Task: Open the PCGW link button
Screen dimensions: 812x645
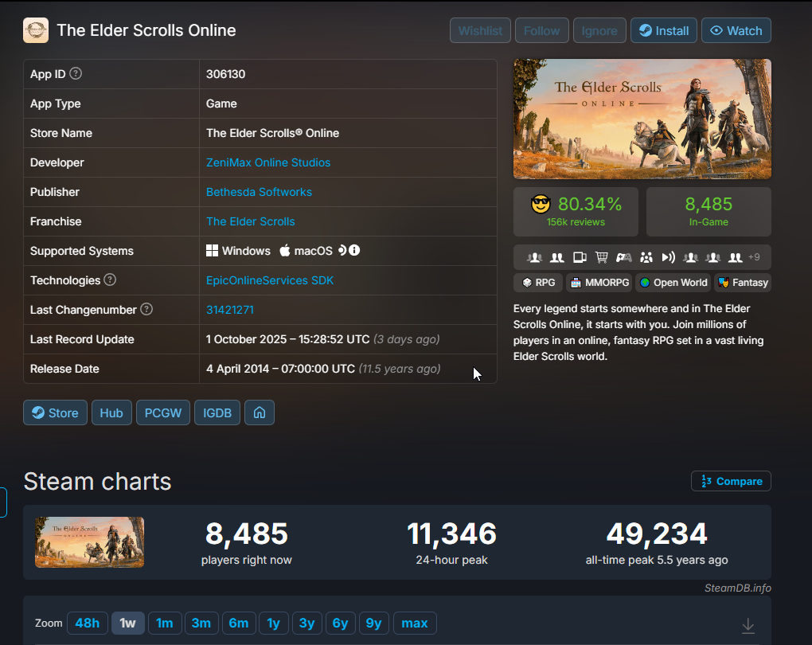Action: pyautogui.click(x=162, y=412)
